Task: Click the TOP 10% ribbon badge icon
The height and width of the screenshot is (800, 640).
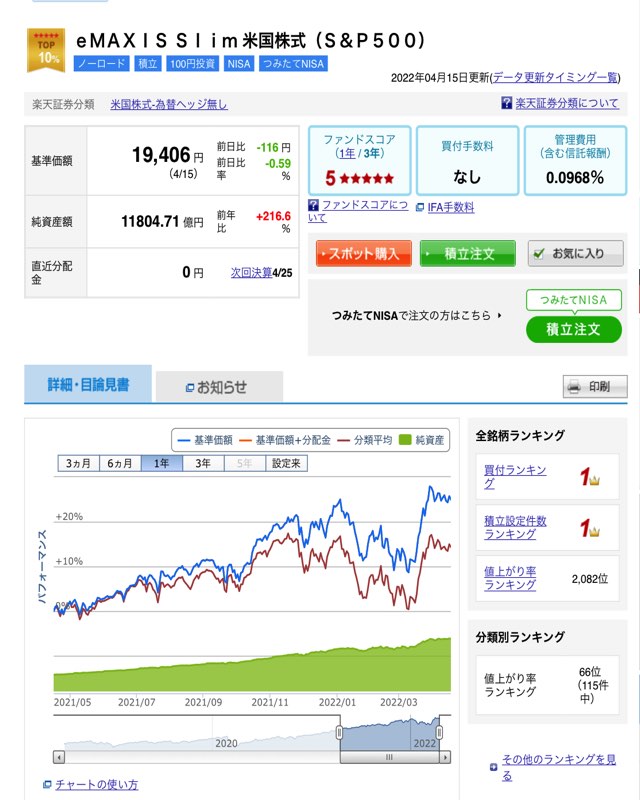Action: [46, 50]
